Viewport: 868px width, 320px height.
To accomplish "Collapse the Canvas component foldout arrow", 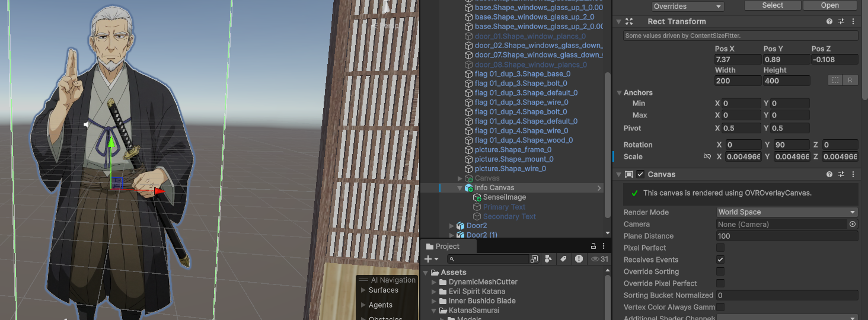I will (618, 174).
